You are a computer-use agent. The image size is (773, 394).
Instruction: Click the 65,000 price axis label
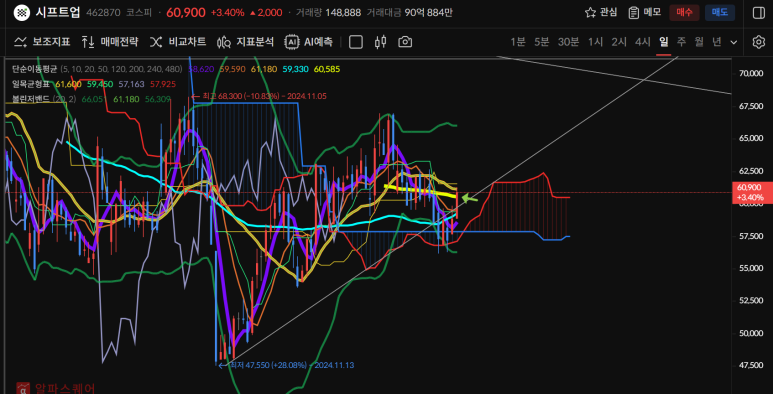(x=751, y=139)
